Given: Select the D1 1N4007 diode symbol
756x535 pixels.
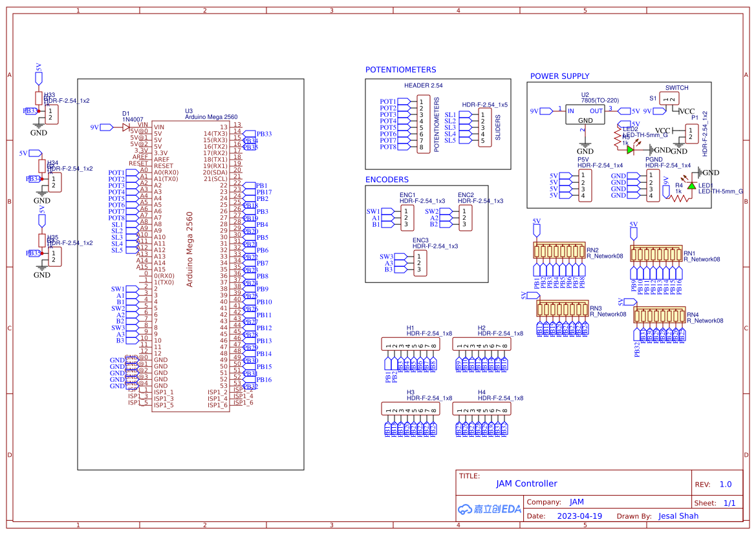Looking at the screenshot, I should tap(126, 127).
